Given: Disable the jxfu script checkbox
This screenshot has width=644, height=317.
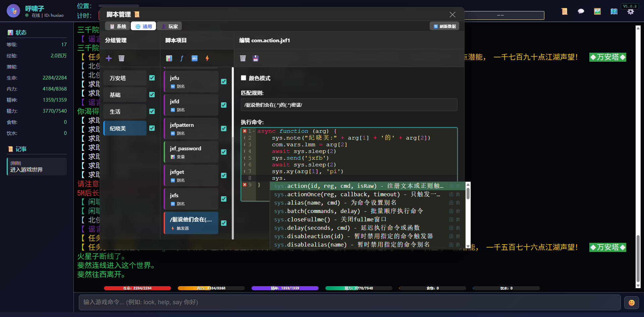Looking at the screenshot, I should click(224, 81).
